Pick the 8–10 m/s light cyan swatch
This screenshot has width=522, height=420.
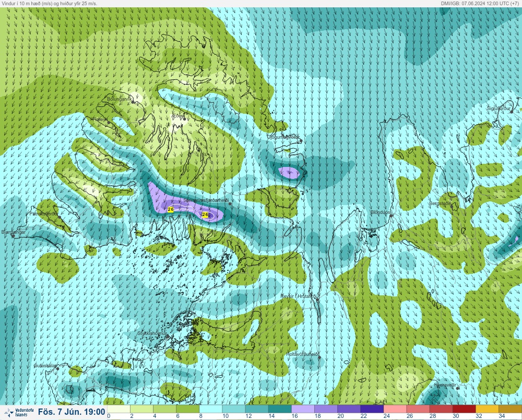(211, 409)
